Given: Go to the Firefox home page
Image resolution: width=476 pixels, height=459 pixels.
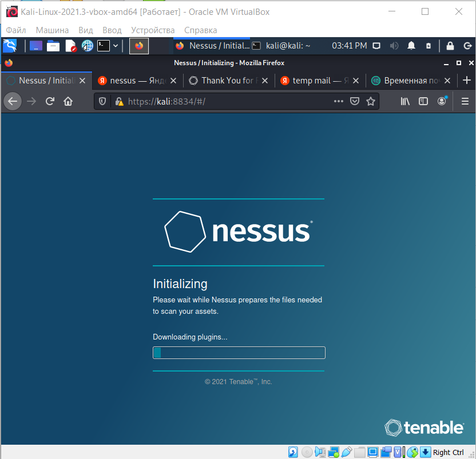Looking at the screenshot, I should coord(68,101).
